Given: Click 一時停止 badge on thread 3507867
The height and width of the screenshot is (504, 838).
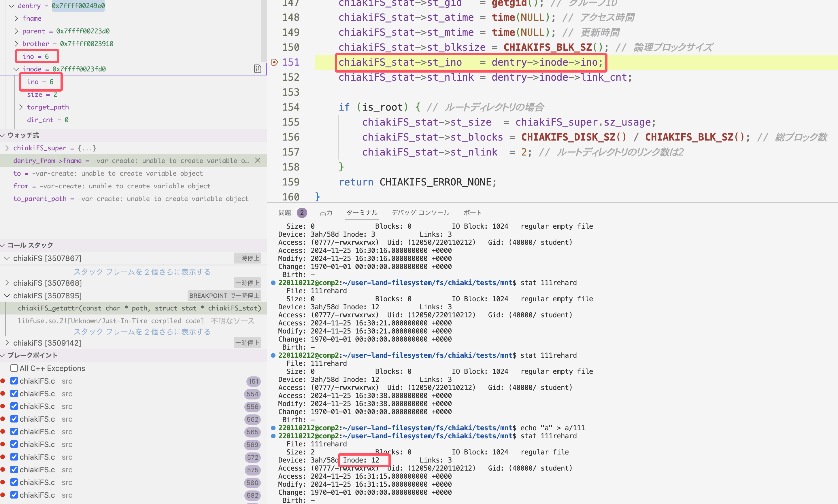Looking at the screenshot, I should [x=247, y=258].
